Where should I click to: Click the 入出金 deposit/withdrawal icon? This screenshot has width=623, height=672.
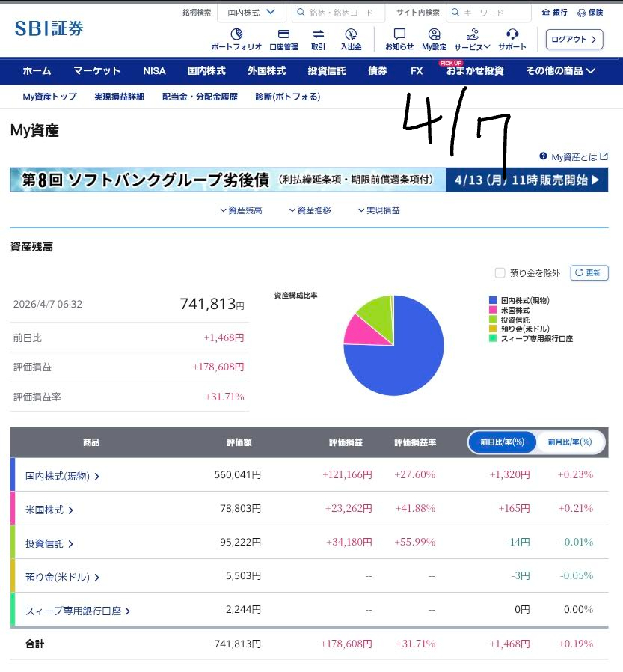pyautogui.click(x=351, y=34)
